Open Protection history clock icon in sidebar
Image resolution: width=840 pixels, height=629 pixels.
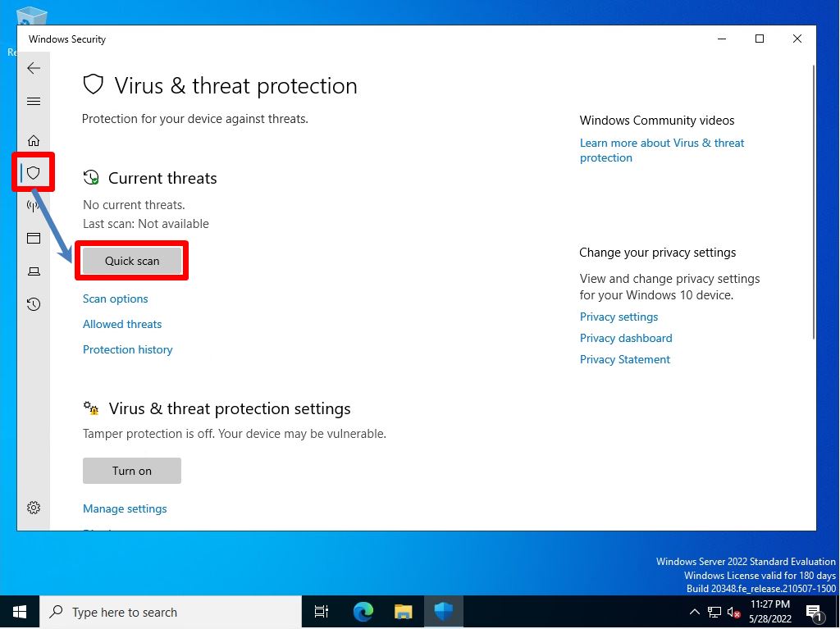coord(34,304)
